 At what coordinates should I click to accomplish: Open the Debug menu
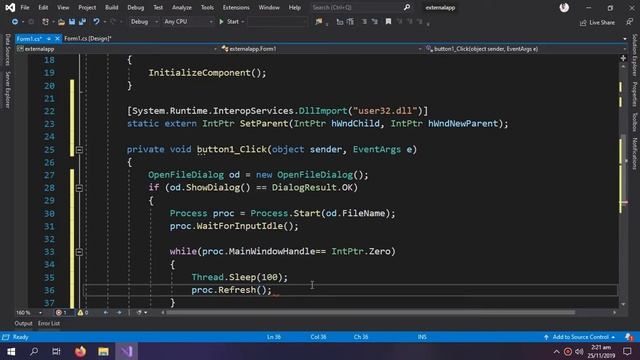click(136, 7)
